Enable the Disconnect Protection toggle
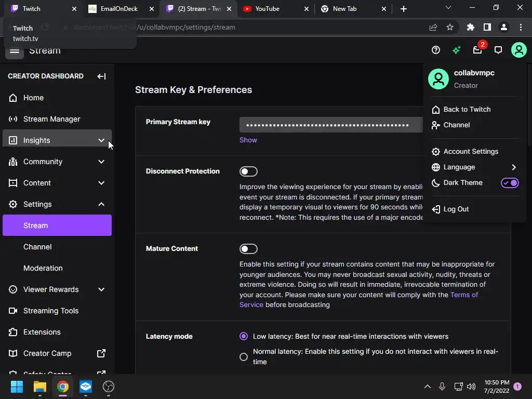The image size is (532, 399). (248, 171)
